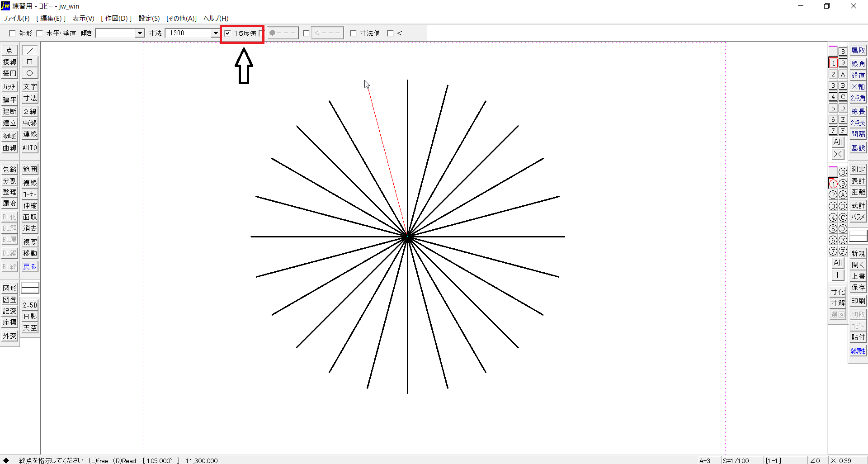Click the 文字 text tool
Image resolution: width=868 pixels, height=464 pixels.
(30, 87)
